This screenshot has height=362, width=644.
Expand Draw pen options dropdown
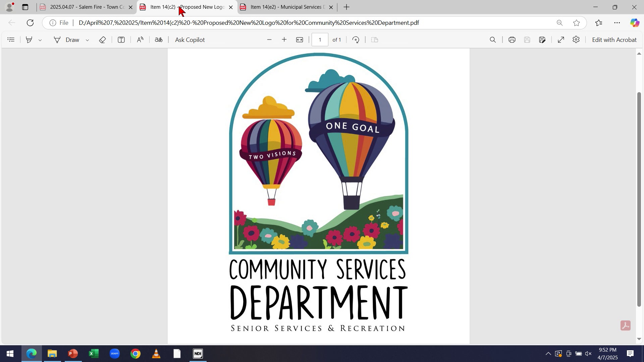[87, 40]
